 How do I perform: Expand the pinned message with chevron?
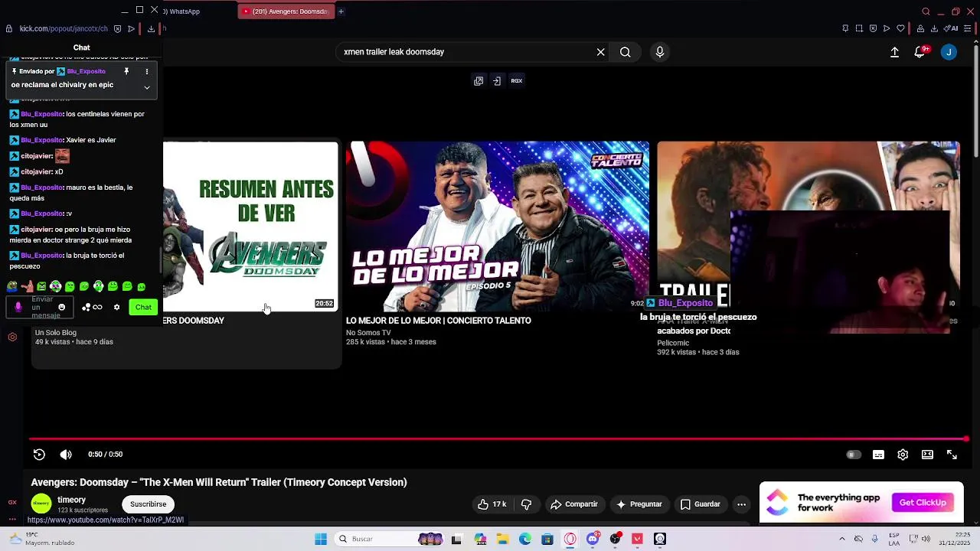point(146,87)
